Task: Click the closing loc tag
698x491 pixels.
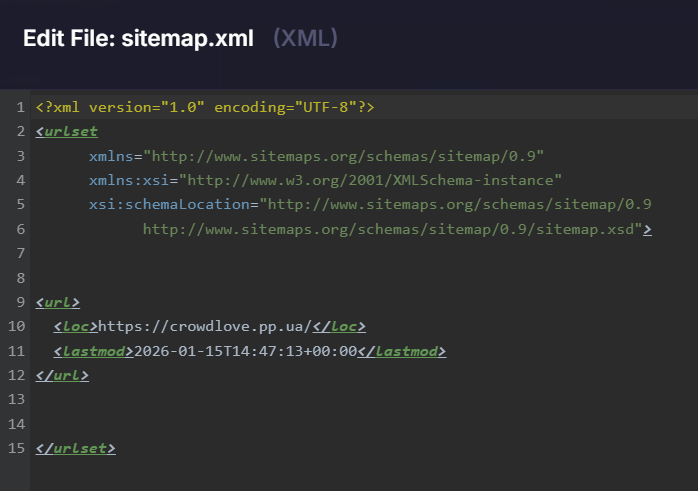Action: click(339, 326)
